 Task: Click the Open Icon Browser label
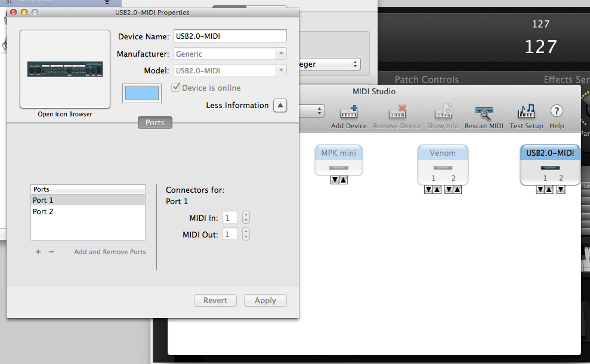pyautogui.click(x=64, y=114)
